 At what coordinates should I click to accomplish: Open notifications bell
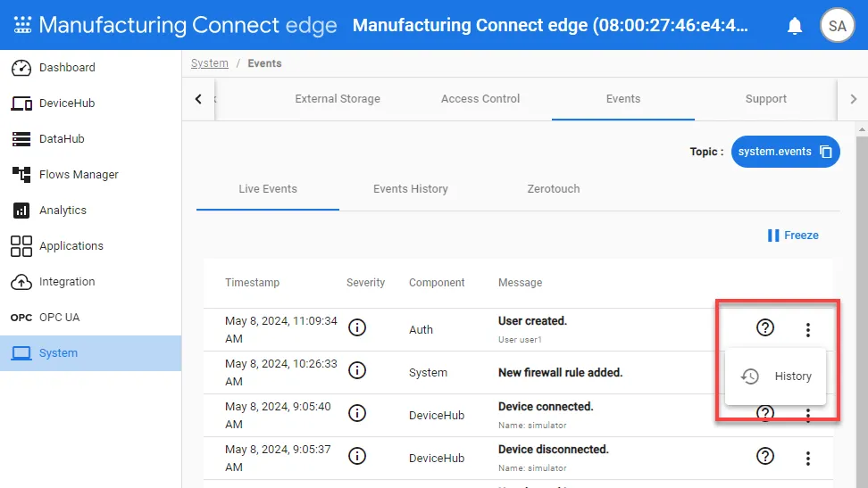coord(795,26)
